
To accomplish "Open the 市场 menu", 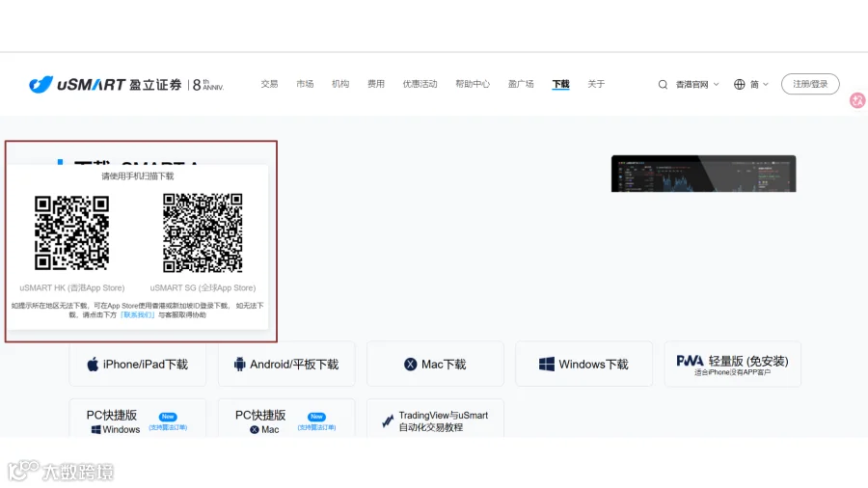I will click(x=305, y=84).
